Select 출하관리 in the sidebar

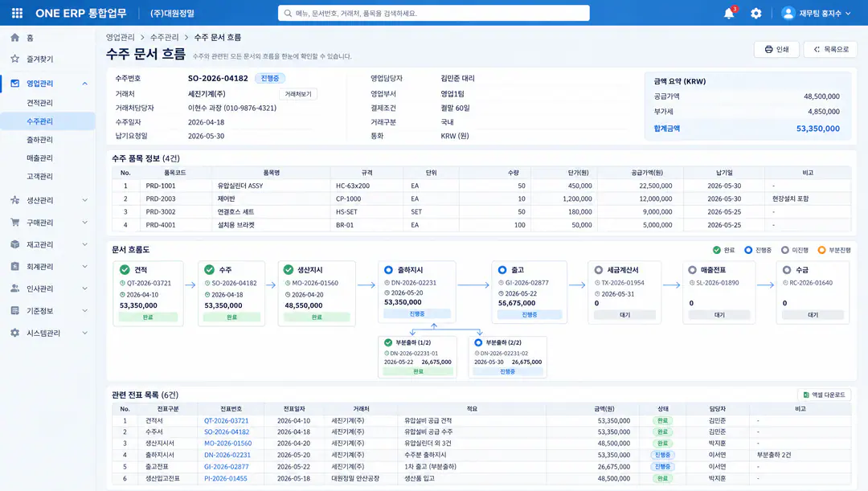tap(40, 140)
